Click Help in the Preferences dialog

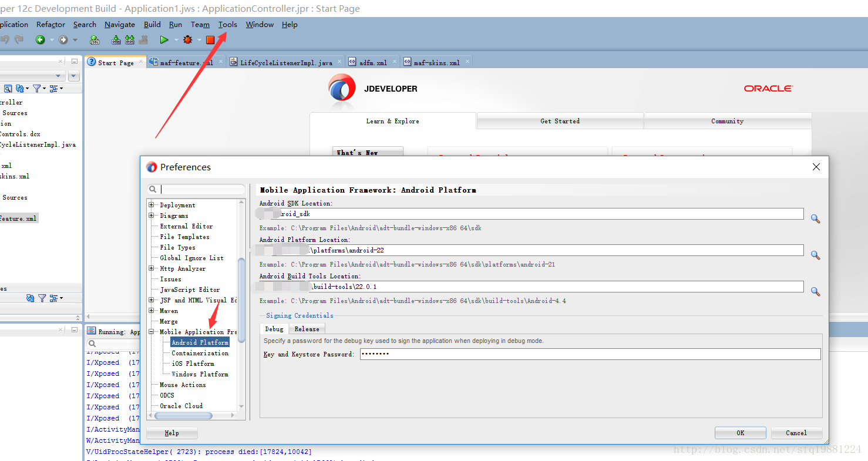pyautogui.click(x=172, y=433)
